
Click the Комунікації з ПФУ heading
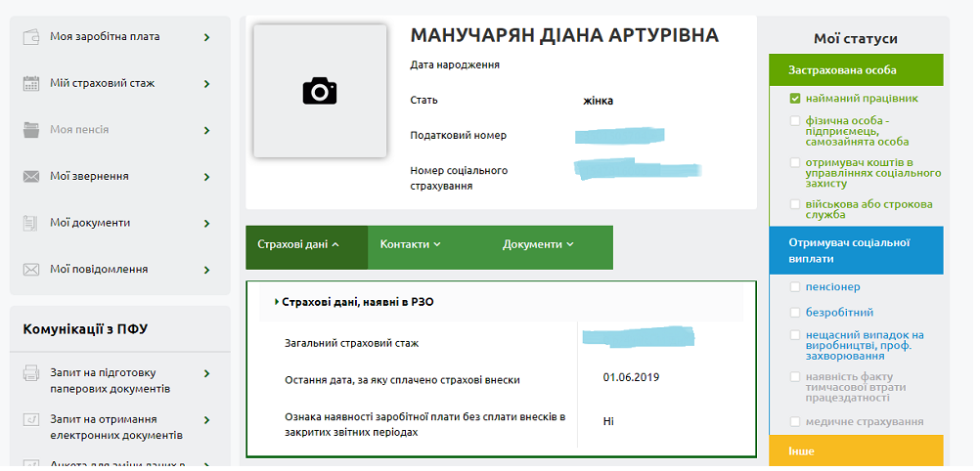click(x=85, y=329)
